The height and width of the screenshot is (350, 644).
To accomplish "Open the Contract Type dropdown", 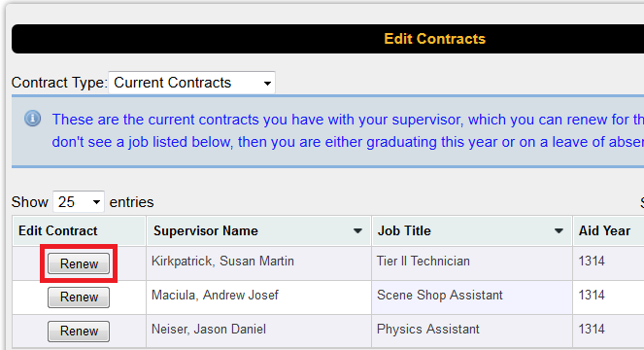I will (191, 83).
